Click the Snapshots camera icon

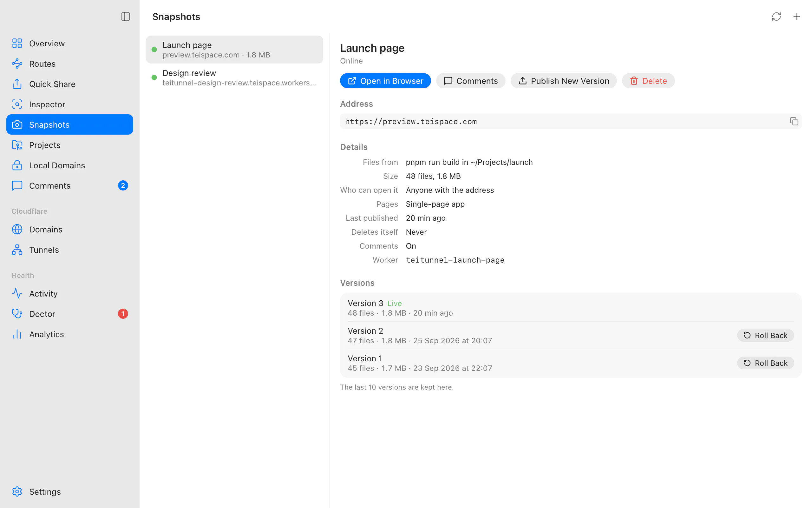(x=17, y=125)
